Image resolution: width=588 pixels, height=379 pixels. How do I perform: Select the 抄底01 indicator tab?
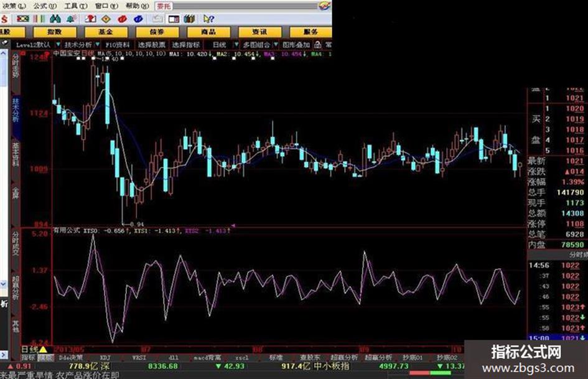[x=413, y=358]
